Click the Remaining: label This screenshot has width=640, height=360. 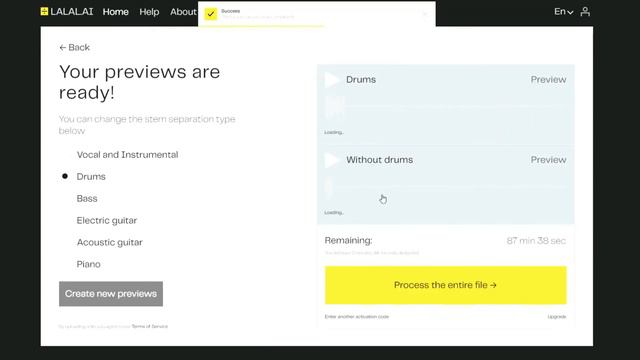coord(348,240)
